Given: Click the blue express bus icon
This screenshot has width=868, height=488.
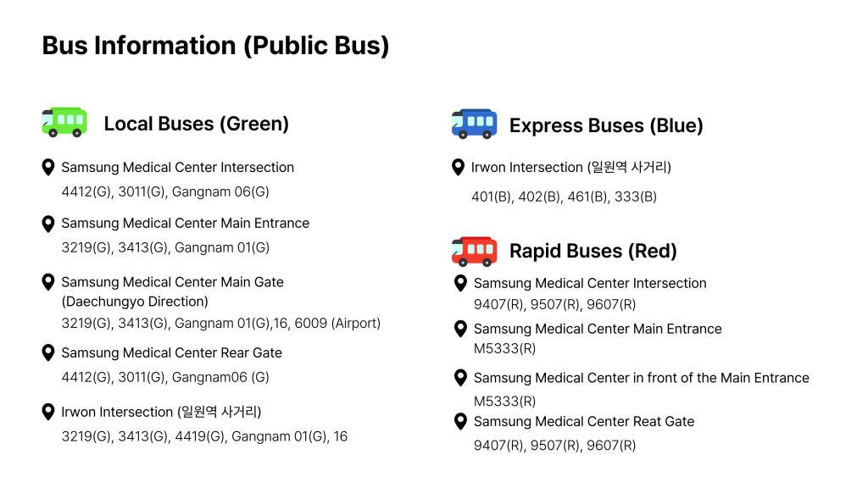Looking at the screenshot, I should tap(474, 124).
